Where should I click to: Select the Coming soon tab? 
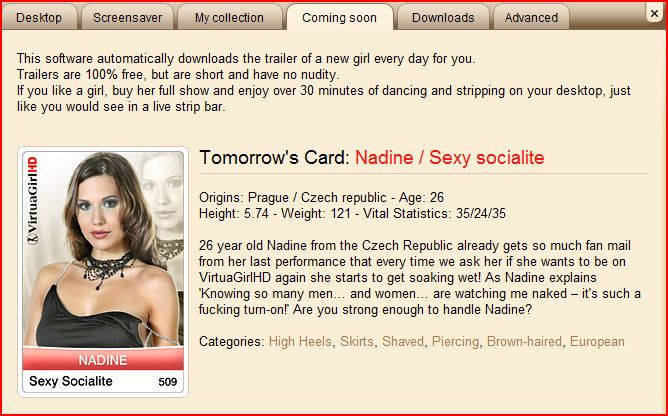pyautogui.click(x=340, y=17)
